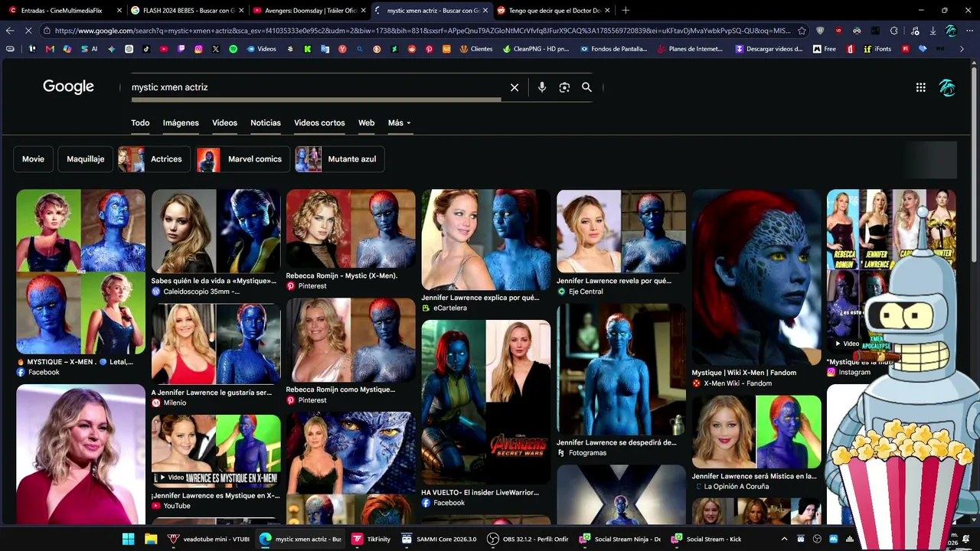Stop loading the current page

click(x=28, y=31)
